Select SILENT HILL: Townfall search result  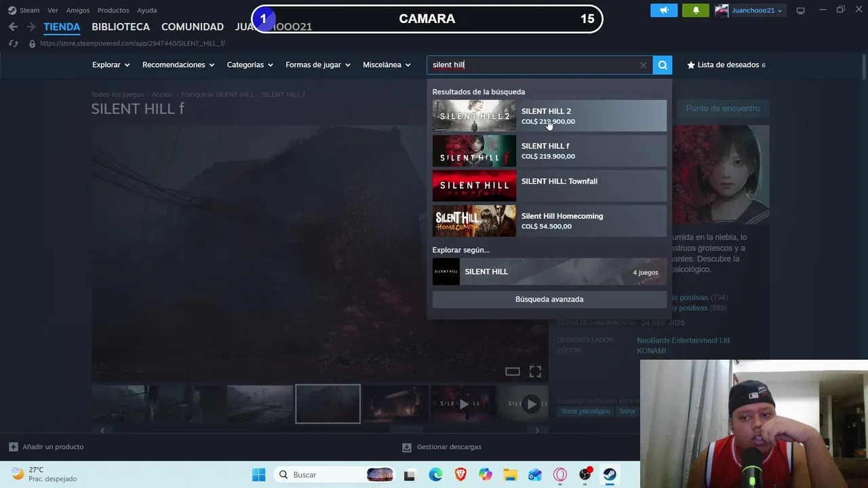coord(549,186)
